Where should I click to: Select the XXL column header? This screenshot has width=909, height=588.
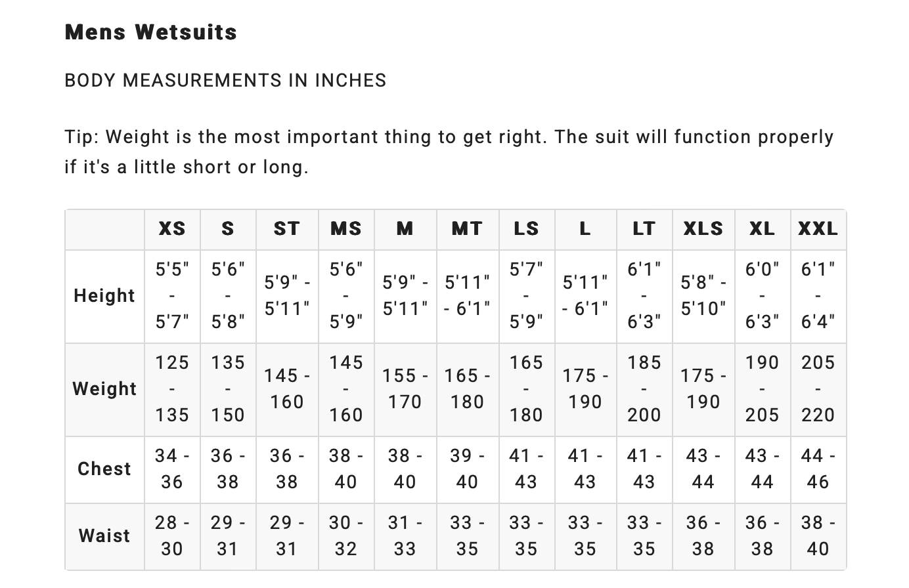pos(818,229)
